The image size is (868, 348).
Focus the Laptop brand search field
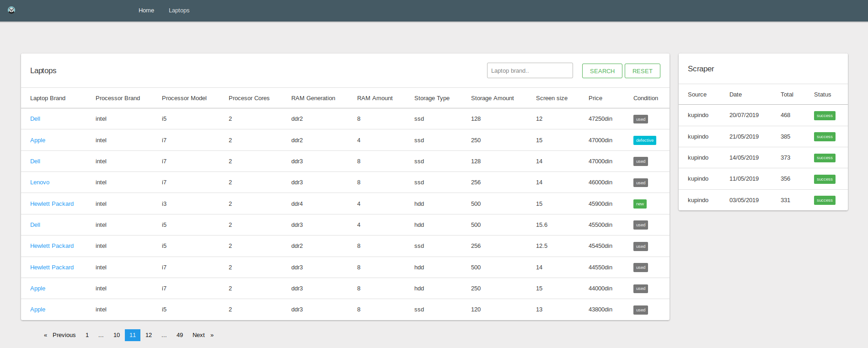[x=530, y=70]
